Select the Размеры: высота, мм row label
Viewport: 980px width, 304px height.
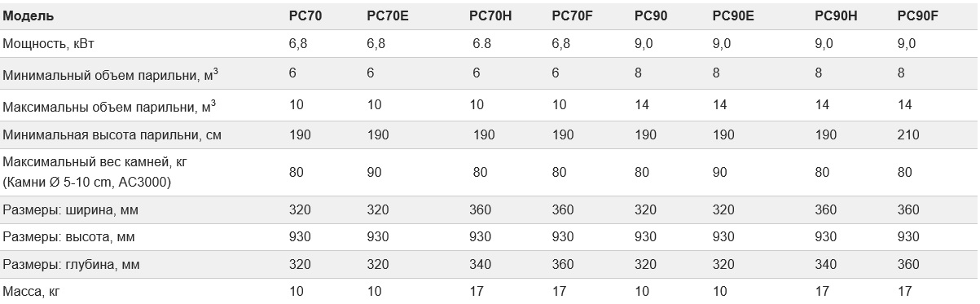click(x=69, y=237)
